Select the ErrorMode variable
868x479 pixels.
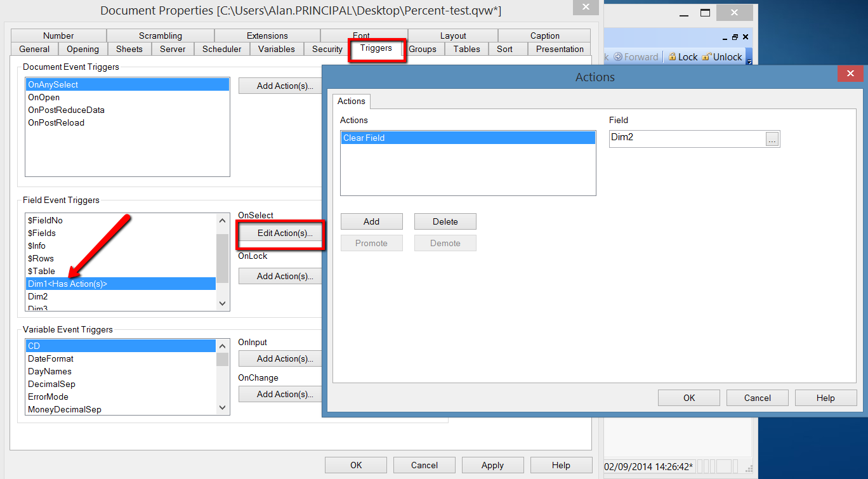[x=121, y=397]
